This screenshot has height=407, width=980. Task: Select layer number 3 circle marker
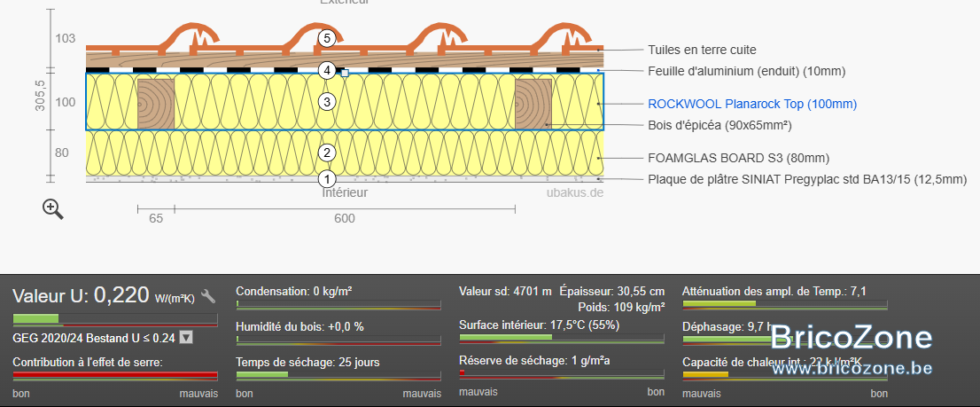click(x=327, y=101)
